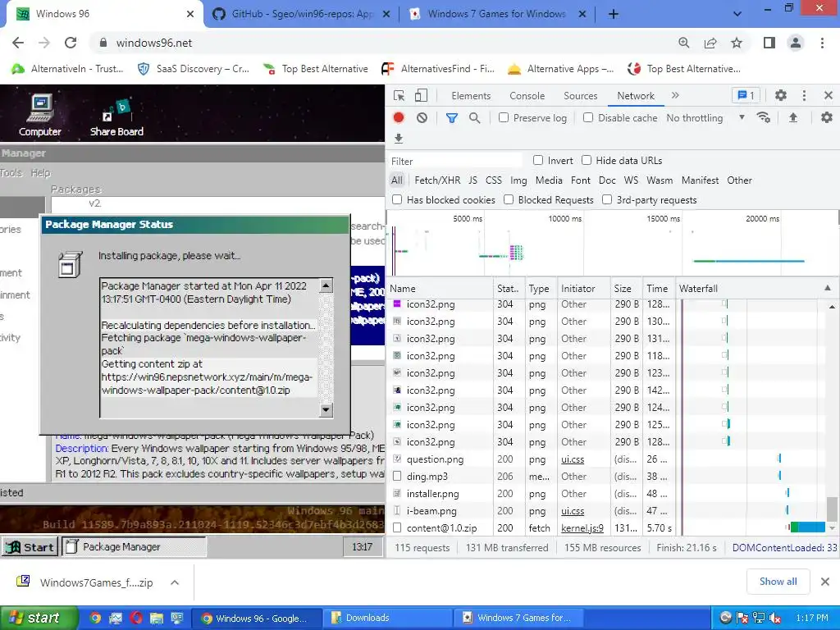The height and width of the screenshot is (630, 840).
Task: Switch to the Console tab
Action: [527, 96]
